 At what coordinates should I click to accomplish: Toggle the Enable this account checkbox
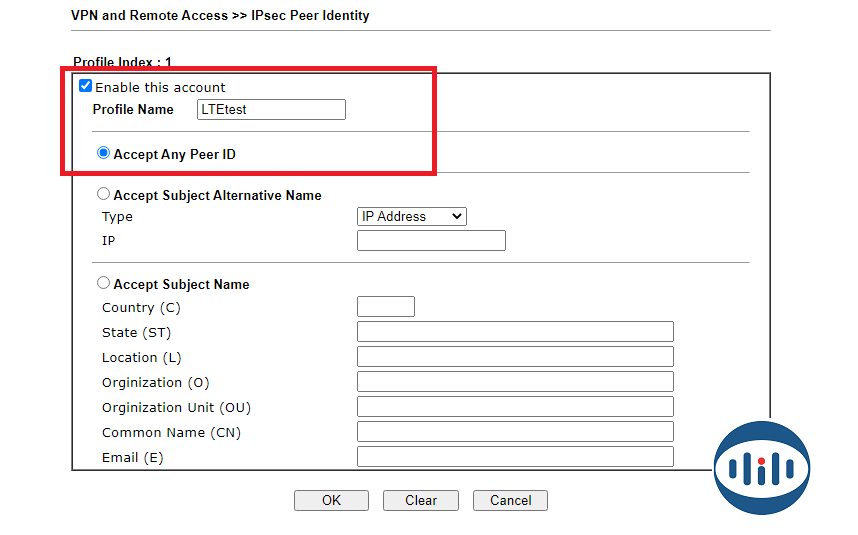point(86,87)
